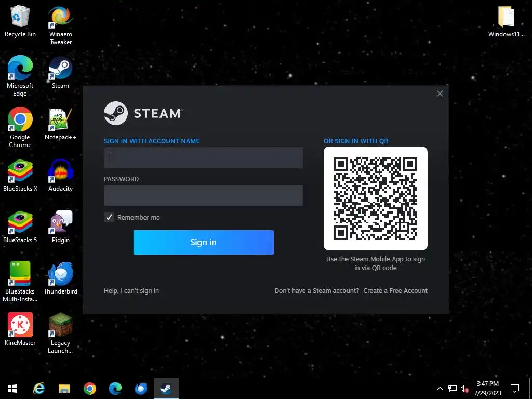Click the muted volume tray icon
This screenshot has width=532, height=399.
[x=465, y=389]
